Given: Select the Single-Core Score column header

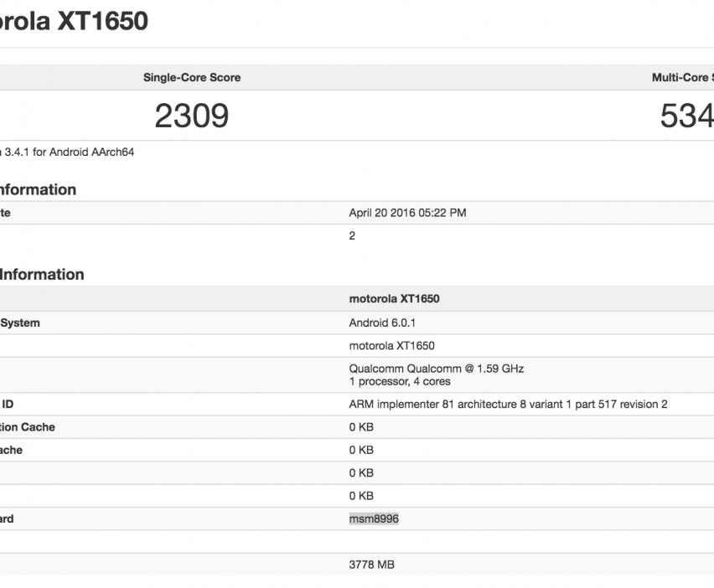Looking at the screenshot, I should 191,77.
